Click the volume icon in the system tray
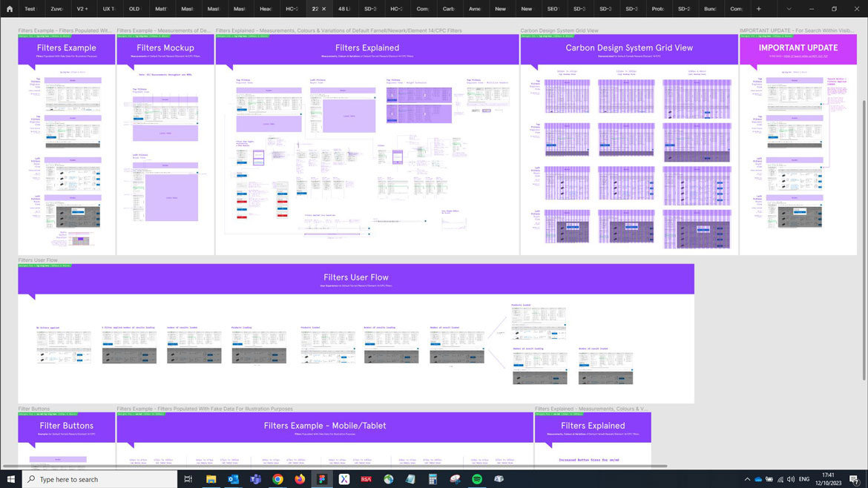868x488 pixels. (x=791, y=478)
